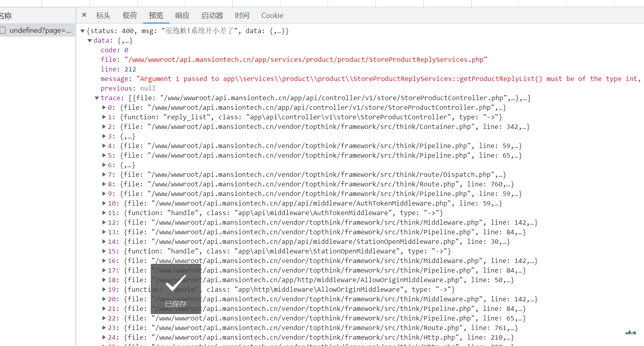Expand trace entry 12 Middleware.php line 142
This screenshot has width=644, height=346.
(x=104, y=222)
